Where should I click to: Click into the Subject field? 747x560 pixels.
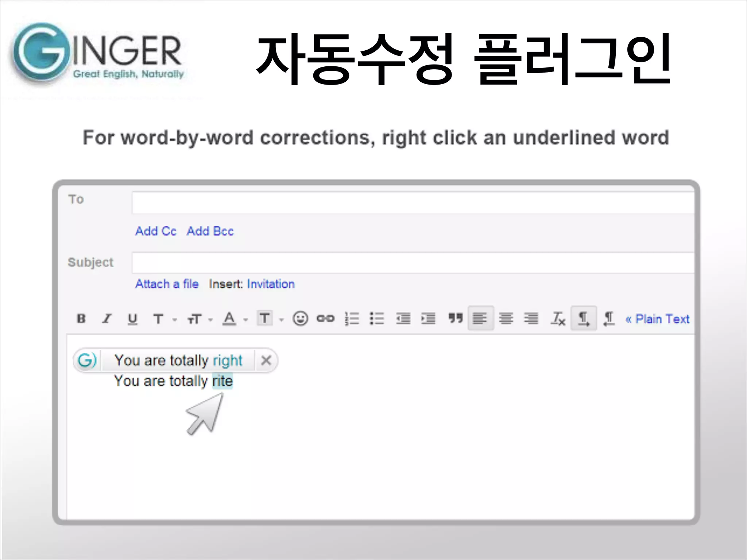click(x=413, y=262)
